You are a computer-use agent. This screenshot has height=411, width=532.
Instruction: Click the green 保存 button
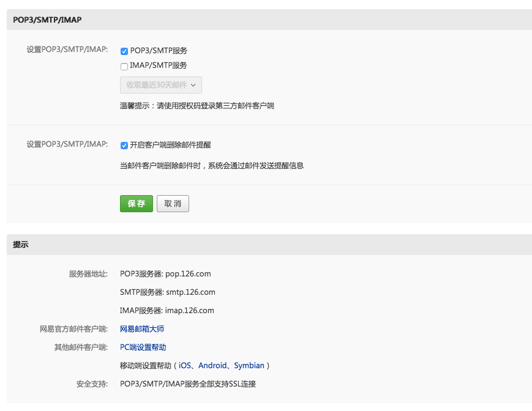pos(137,204)
